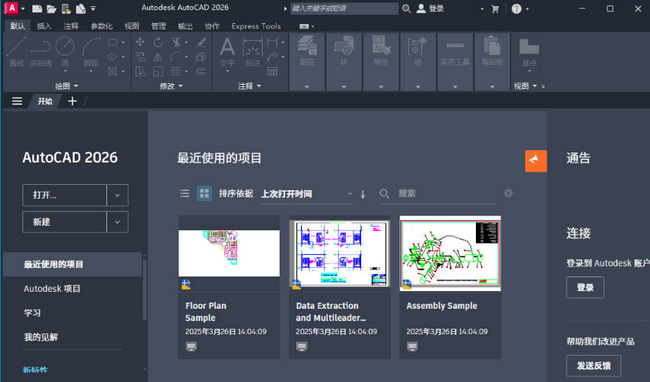
Task: Select the Leader annotation tool icon
Action: (x=272, y=57)
